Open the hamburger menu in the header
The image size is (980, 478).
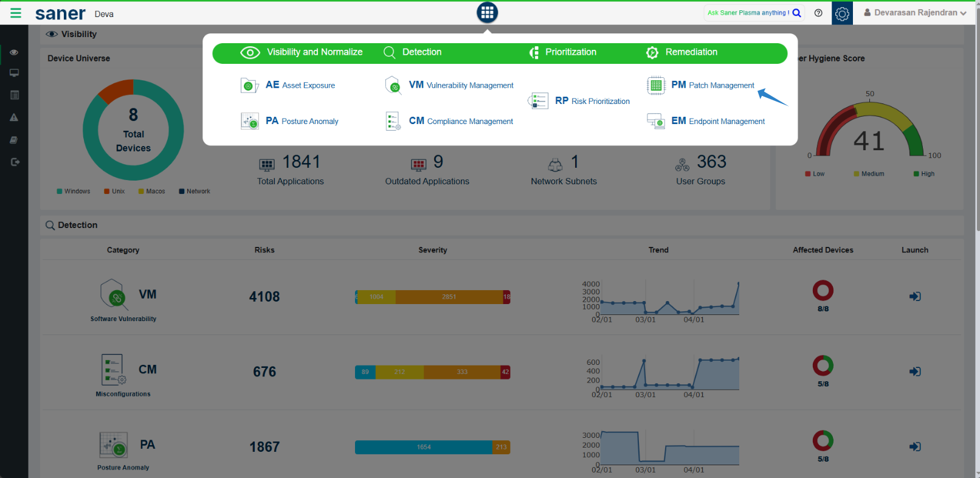pyautogui.click(x=16, y=13)
